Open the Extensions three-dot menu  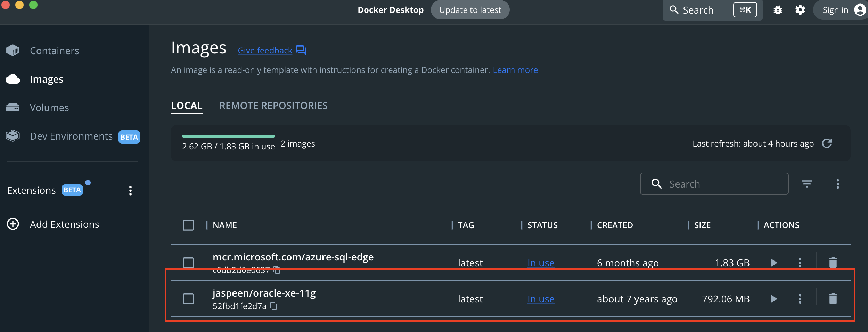click(130, 190)
